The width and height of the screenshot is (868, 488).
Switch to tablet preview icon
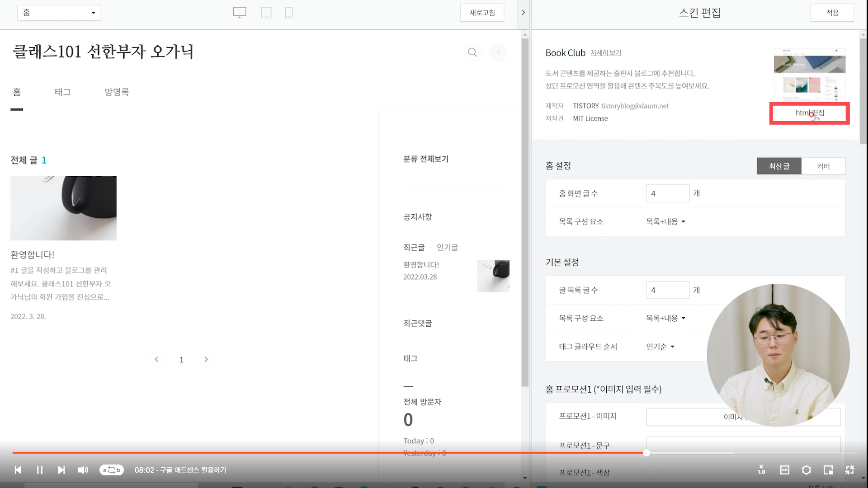[266, 13]
